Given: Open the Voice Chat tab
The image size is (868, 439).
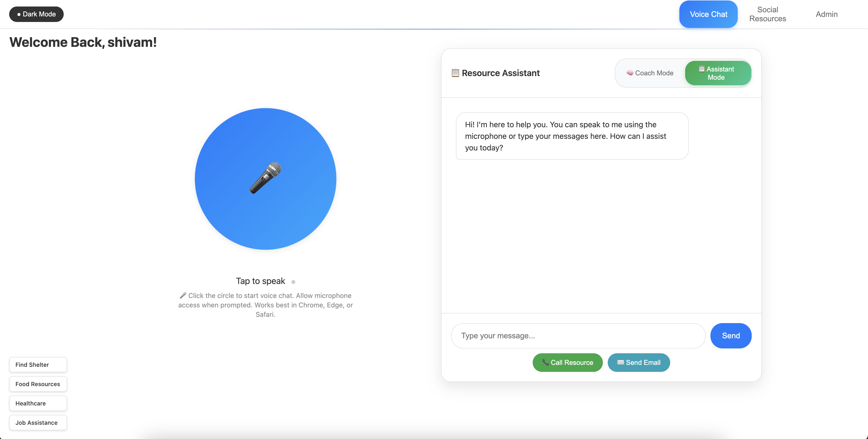Looking at the screenshot, I should pos(708,14).
